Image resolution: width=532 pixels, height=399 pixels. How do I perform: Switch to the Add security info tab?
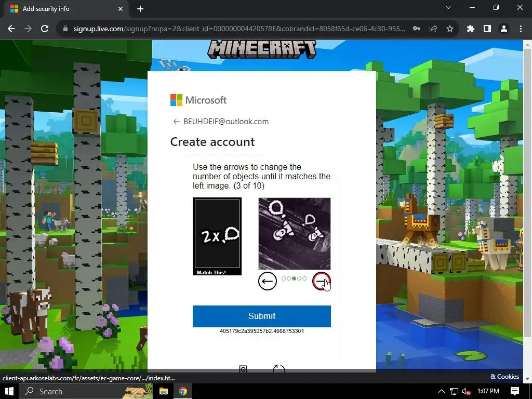point(65,9)
